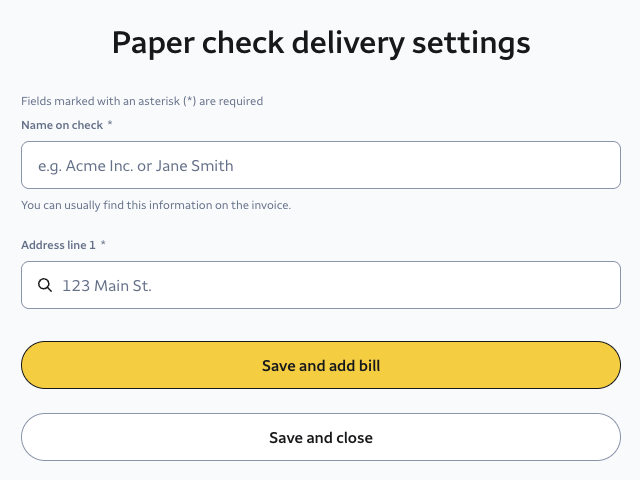Click the parenthesized asterisk in required notice
This screenshot has width=640, height=480.
click(189, 101)
